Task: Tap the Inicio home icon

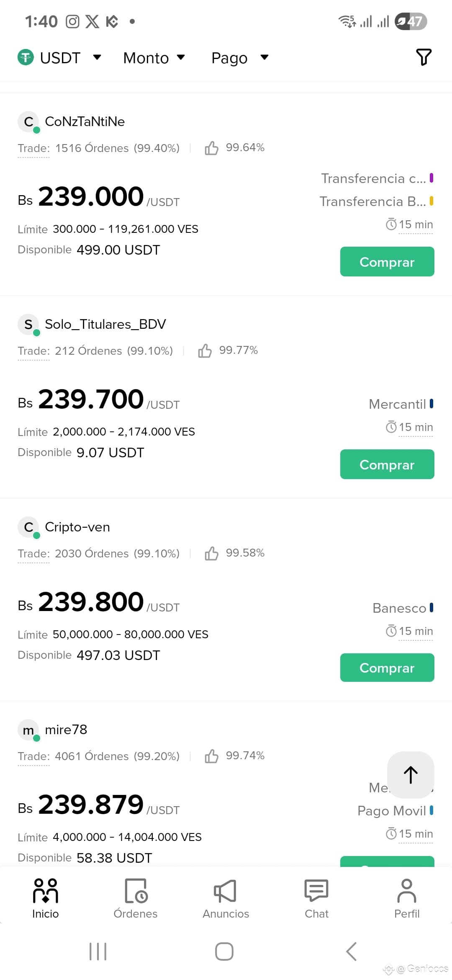Action: (x=45, y=898)
